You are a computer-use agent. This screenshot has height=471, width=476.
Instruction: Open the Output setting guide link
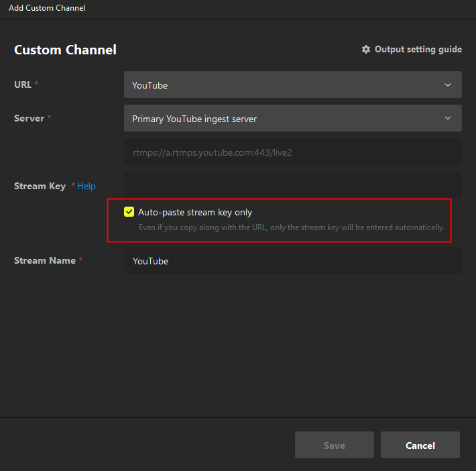(418, 50)
